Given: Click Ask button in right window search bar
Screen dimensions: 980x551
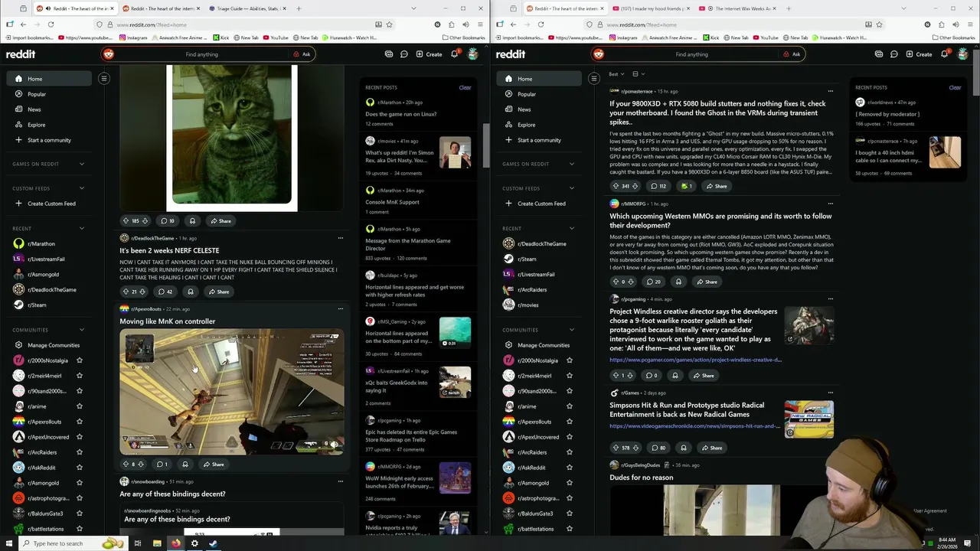Looking at the screenshot, I should point(792,54).
